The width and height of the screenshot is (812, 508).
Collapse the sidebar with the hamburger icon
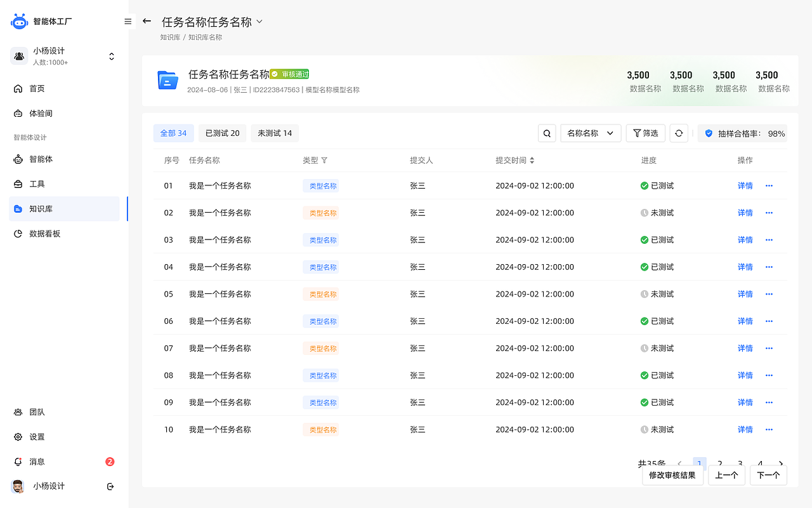[128, 21]
